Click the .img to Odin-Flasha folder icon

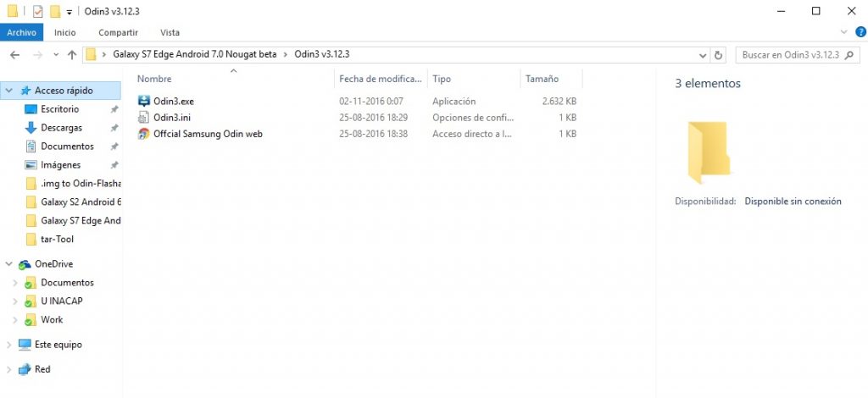[x=31, y=184]
